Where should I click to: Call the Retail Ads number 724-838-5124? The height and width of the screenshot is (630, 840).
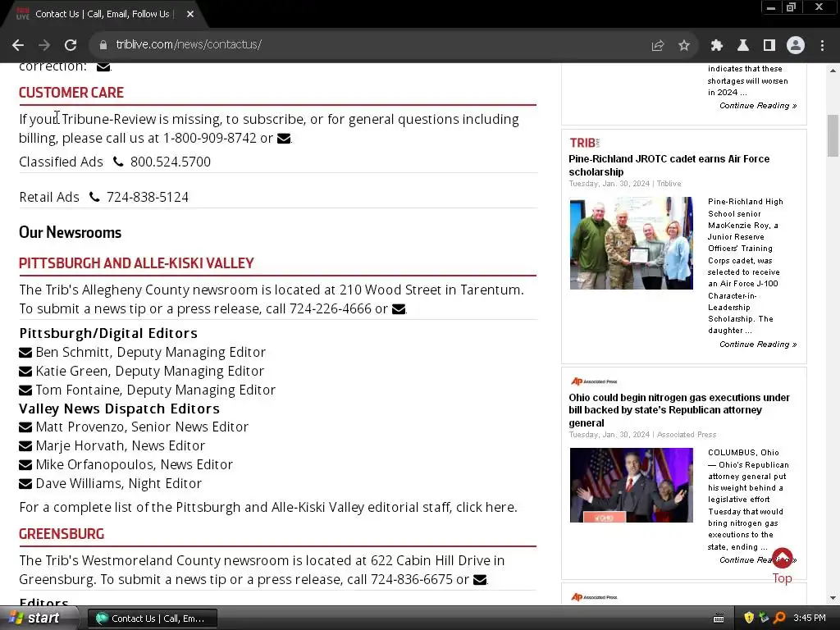point(148,197)
